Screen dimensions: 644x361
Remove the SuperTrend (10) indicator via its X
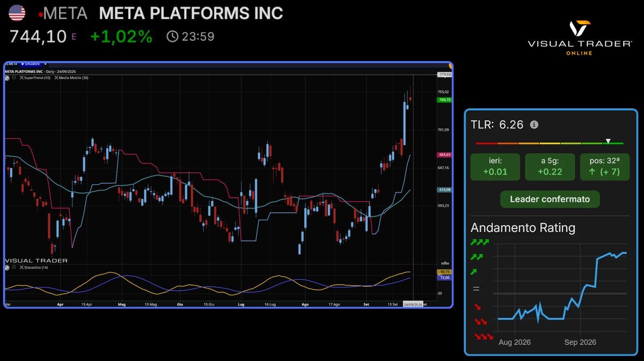click(x=21, y=78)
